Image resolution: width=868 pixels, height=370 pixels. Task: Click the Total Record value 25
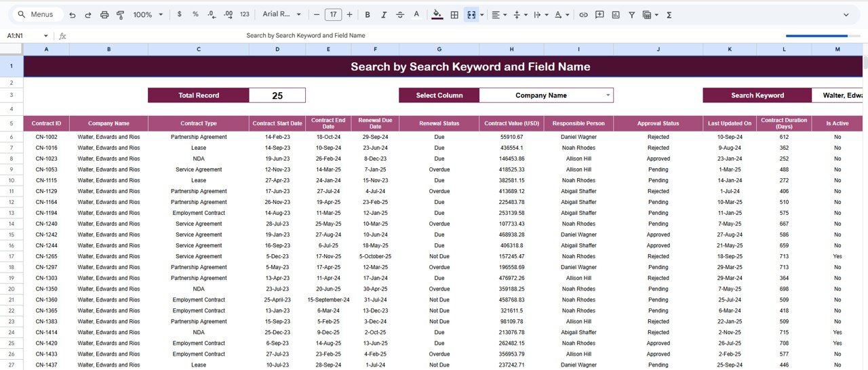click(277, 96)
